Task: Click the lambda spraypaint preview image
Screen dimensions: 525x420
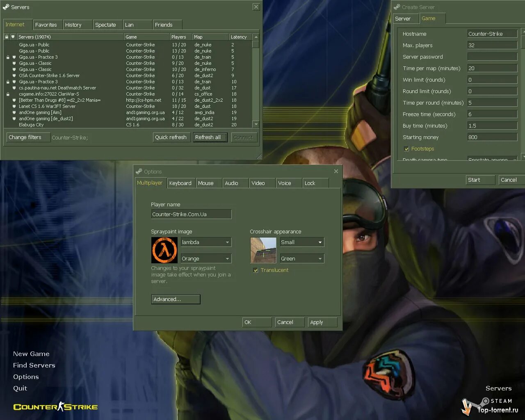Action: pyautogui.click(x=164, y=250)
